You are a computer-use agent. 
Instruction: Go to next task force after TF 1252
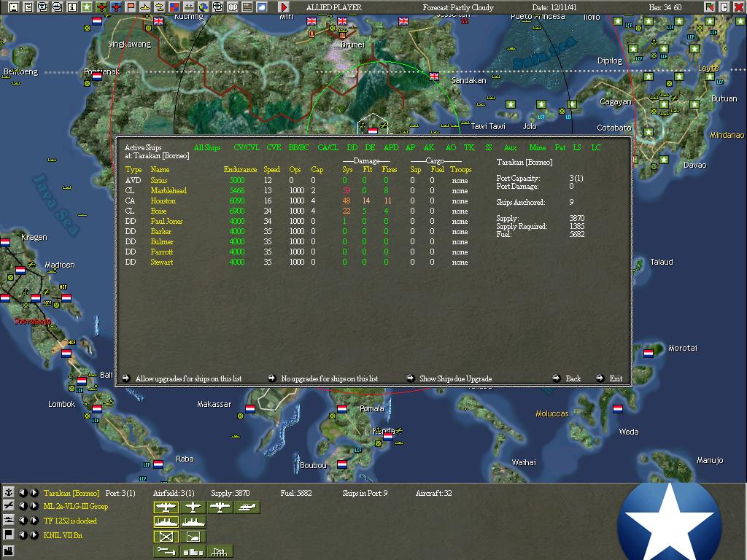coord(34,521)
